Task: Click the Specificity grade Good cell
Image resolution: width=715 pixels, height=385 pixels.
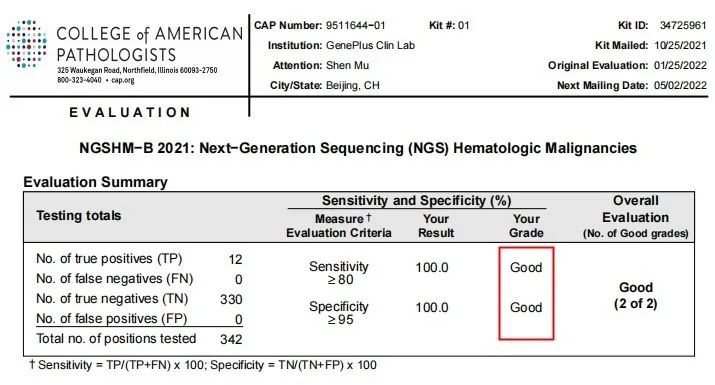Action: pyautogui.click(x=526, y=307)
